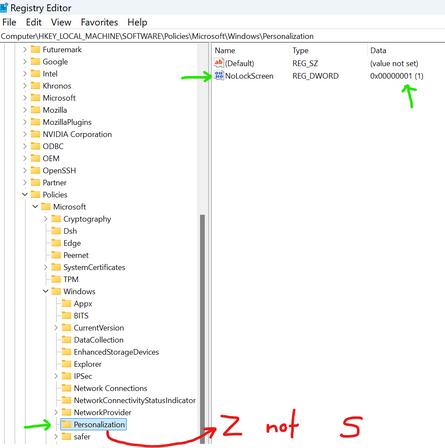Click the registry path address bar
Image resolution: width=445 pixels, height=448 pixels.
222,36
